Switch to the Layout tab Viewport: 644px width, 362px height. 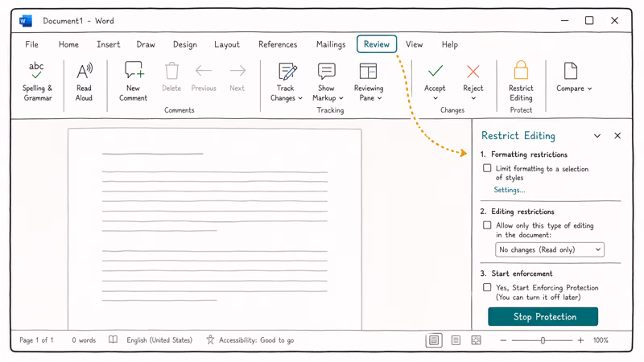227,44
